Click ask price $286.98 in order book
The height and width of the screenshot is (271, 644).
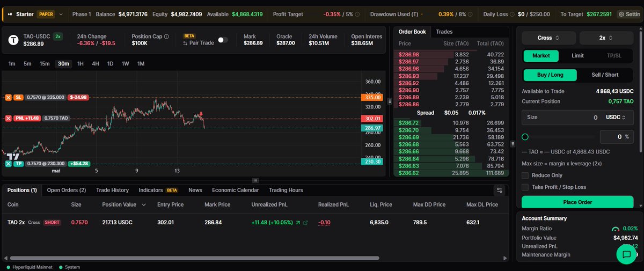point(409,54)
